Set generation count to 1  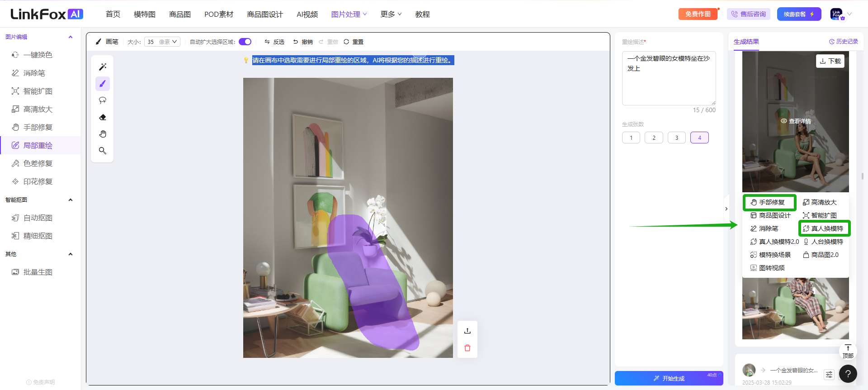click(x=631, y=138)
